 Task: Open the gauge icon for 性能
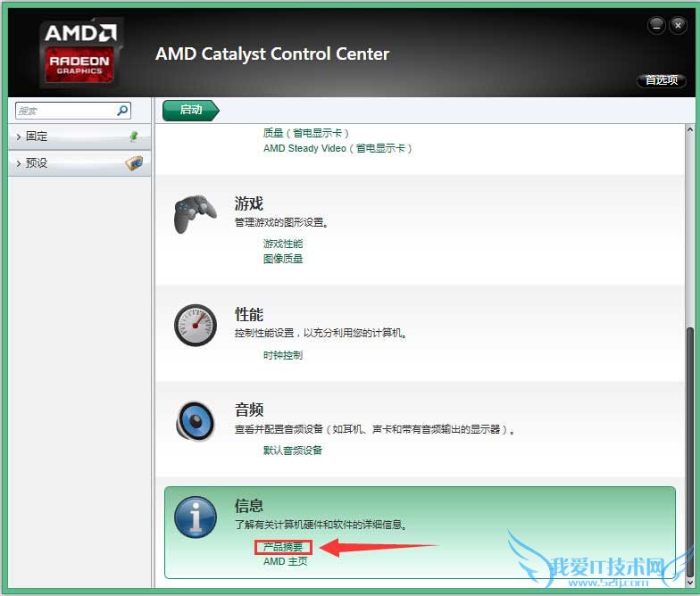195,325
